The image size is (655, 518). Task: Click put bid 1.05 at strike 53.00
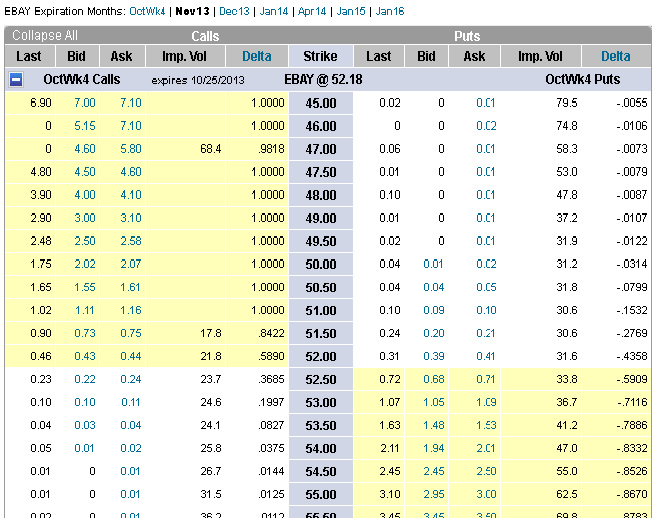433,402
